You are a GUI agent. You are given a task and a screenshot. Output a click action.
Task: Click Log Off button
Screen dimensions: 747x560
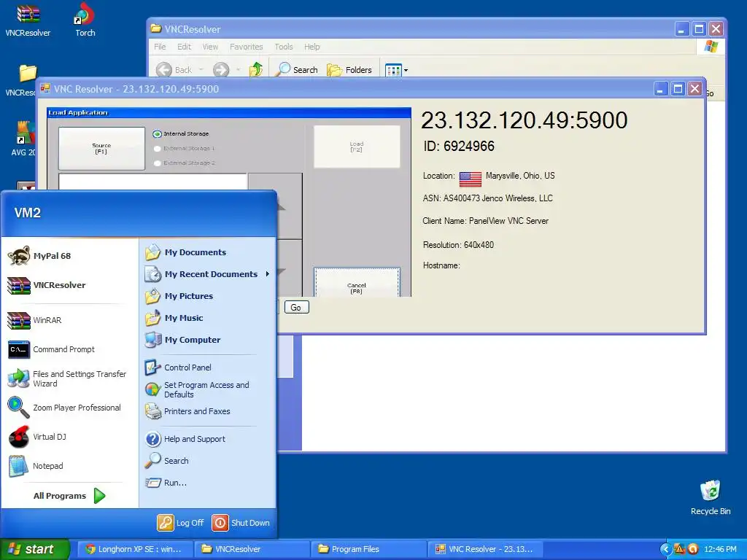(x=181, y=522)
